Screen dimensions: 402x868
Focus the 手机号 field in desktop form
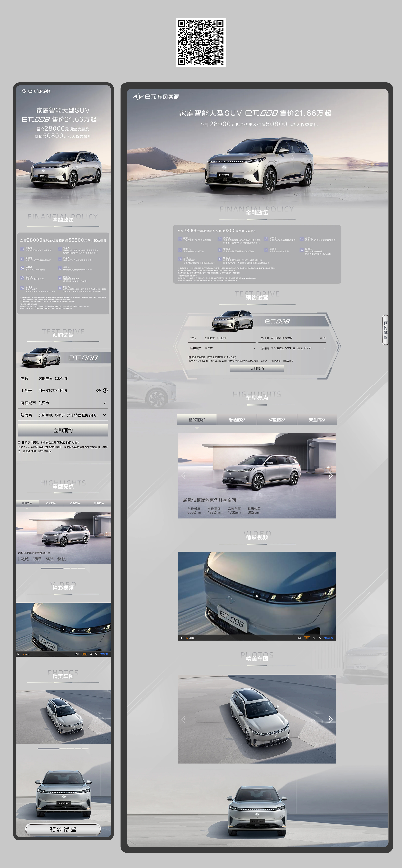tap(292, 338)
